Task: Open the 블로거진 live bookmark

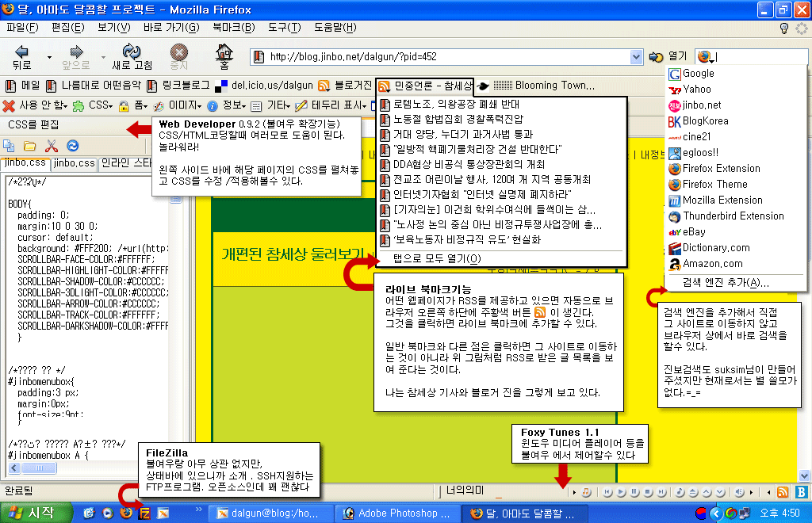Action: point(345,86)
